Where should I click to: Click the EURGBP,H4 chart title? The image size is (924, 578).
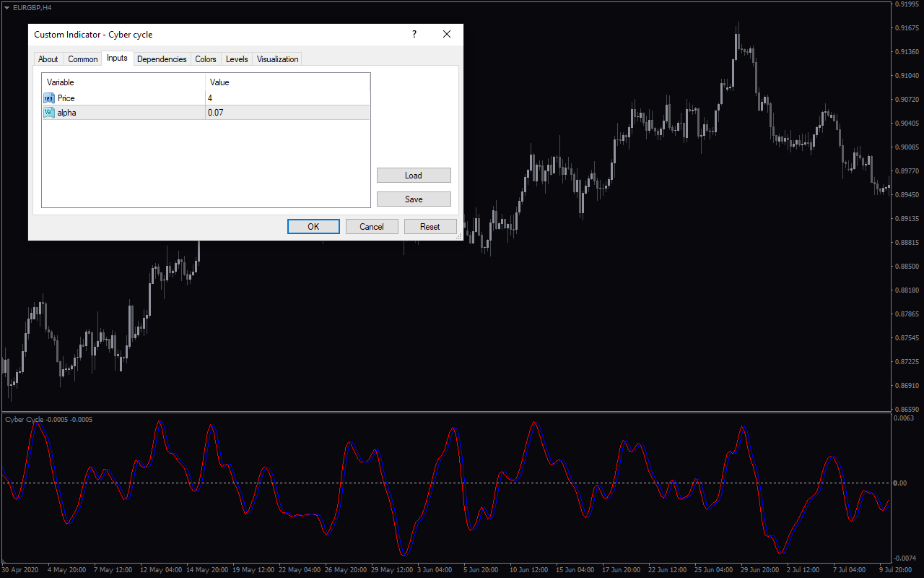point(32,7)
